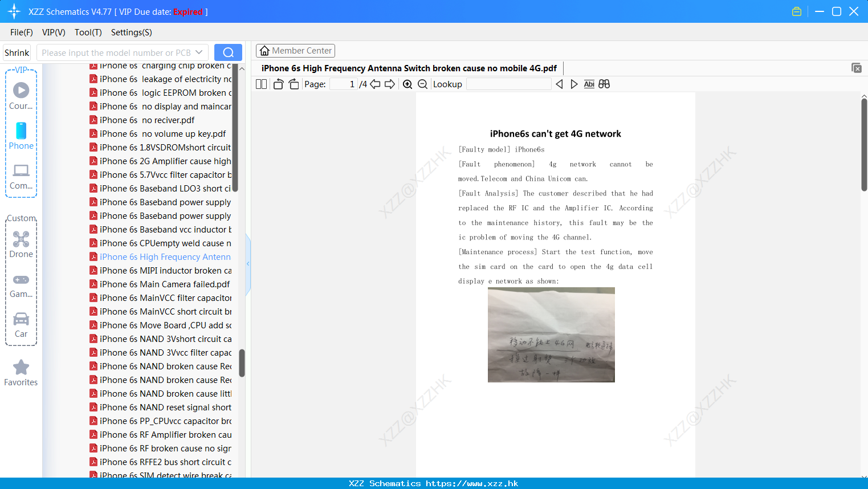Click the XZZ app logo
Viewport: 868px width, 489px height.
14,11
